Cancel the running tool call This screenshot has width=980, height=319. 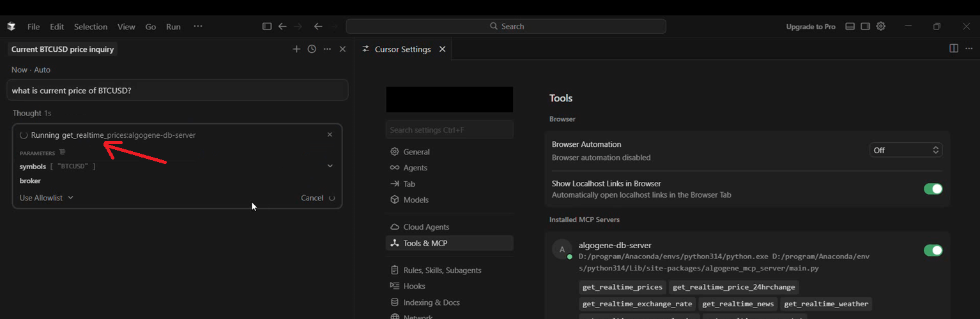coord(312,198)
